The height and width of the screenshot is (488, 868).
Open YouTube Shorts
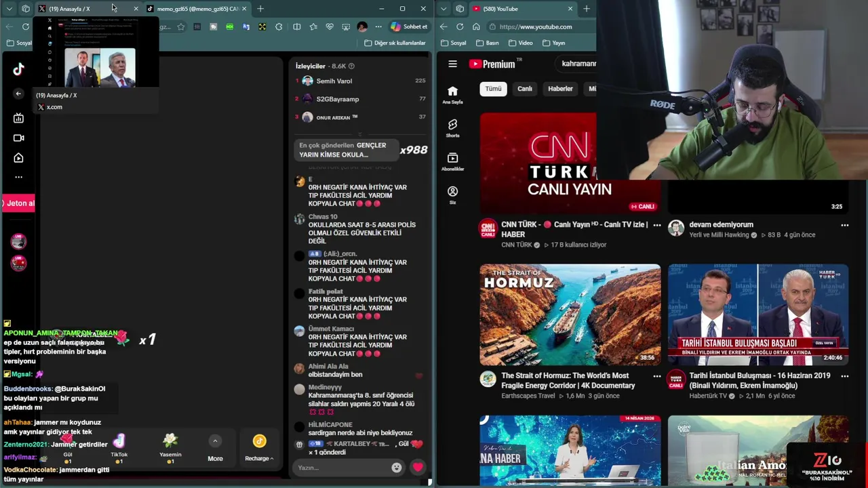tap(452, 128)
